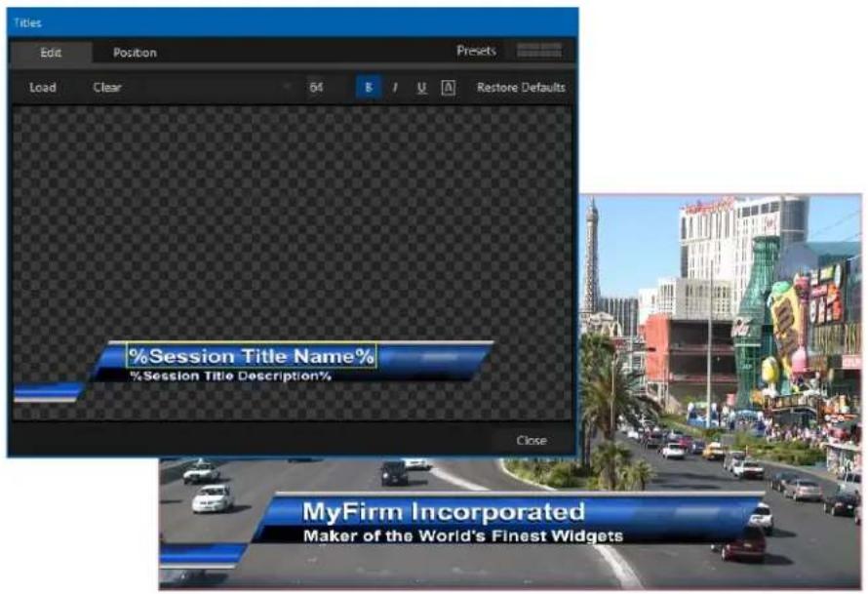Switch to the Edit tab
868x594 pixels.
pyautogui.click(x=51, y=53)
